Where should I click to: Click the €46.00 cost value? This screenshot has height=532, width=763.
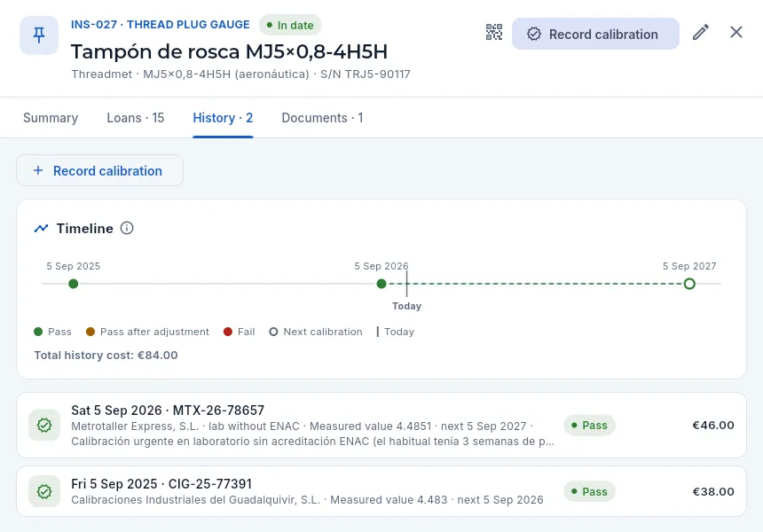[x=713, y=425]
